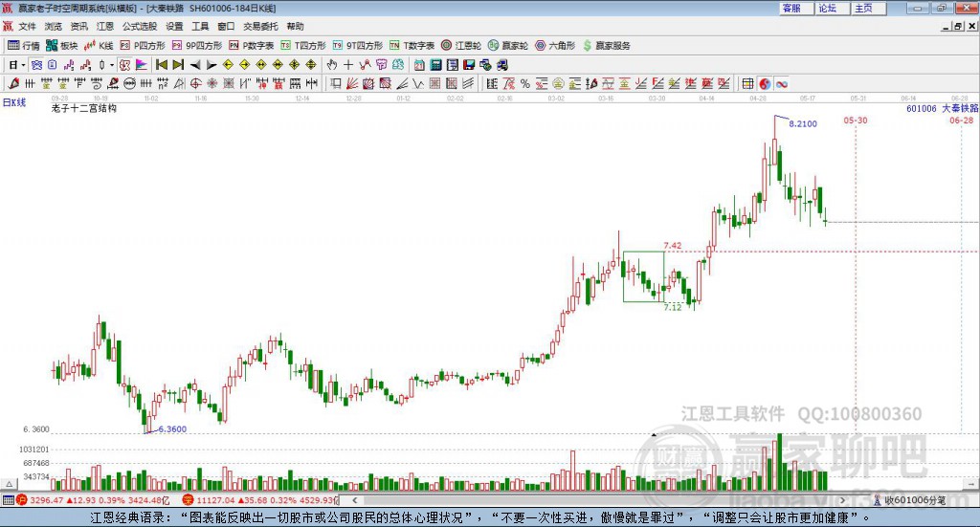Screen dimensions: 980x527
Task: Open the P四方形 tool
Action: coord(143,46)
